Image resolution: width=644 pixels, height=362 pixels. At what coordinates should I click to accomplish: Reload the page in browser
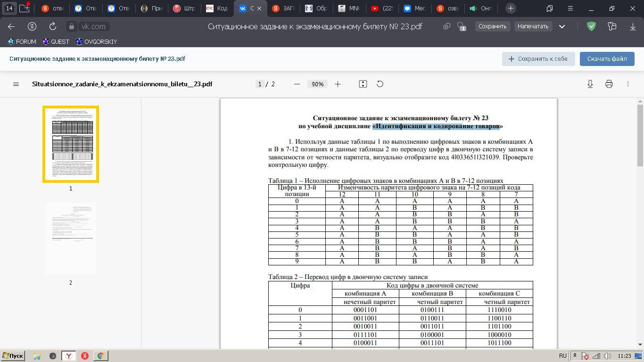tap(53, 26)
